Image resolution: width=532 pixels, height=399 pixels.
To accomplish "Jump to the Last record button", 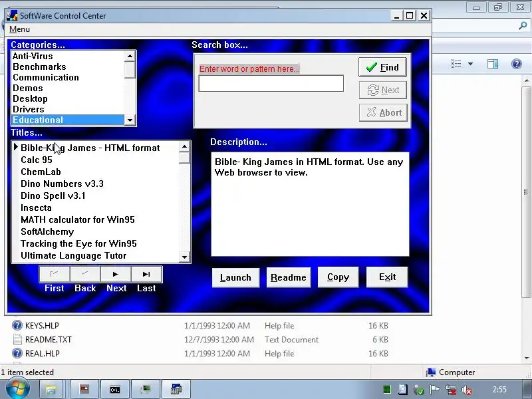I will click(x=146, y=274).
